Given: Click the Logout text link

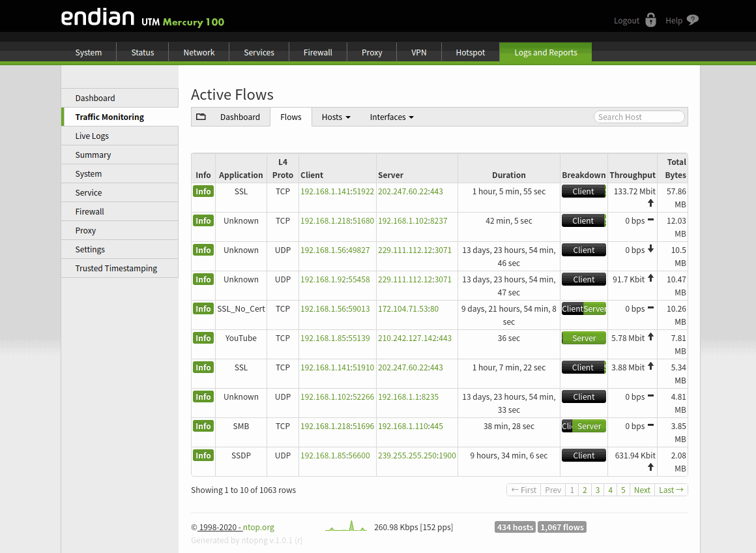Looking at the screenshot, I should click(626, 21).
